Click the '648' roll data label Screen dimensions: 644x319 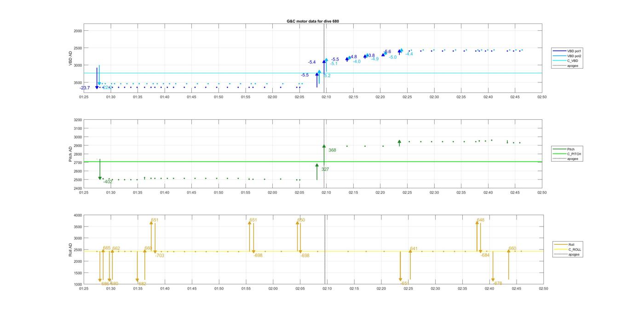pos(481,220)
